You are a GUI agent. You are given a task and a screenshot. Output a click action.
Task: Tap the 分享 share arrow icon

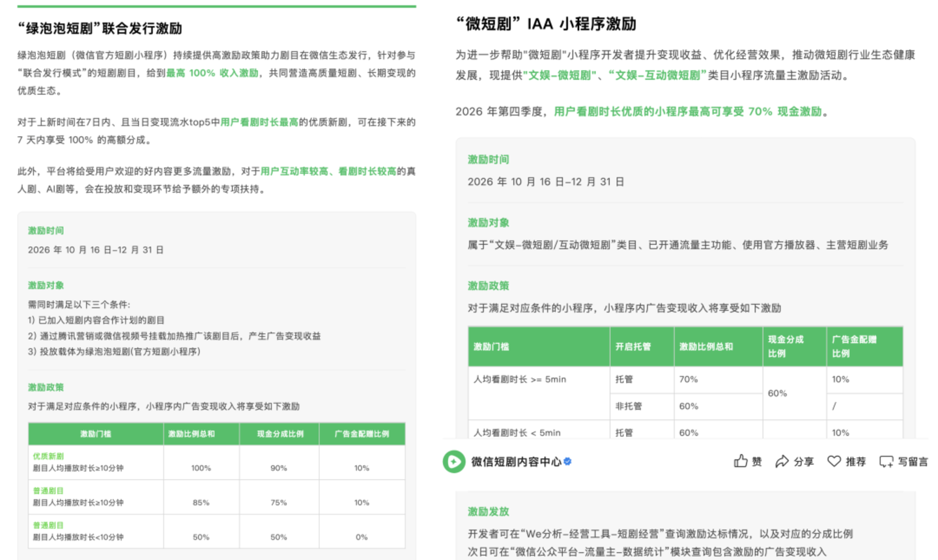pyautogui.click(x=782, y=461)
